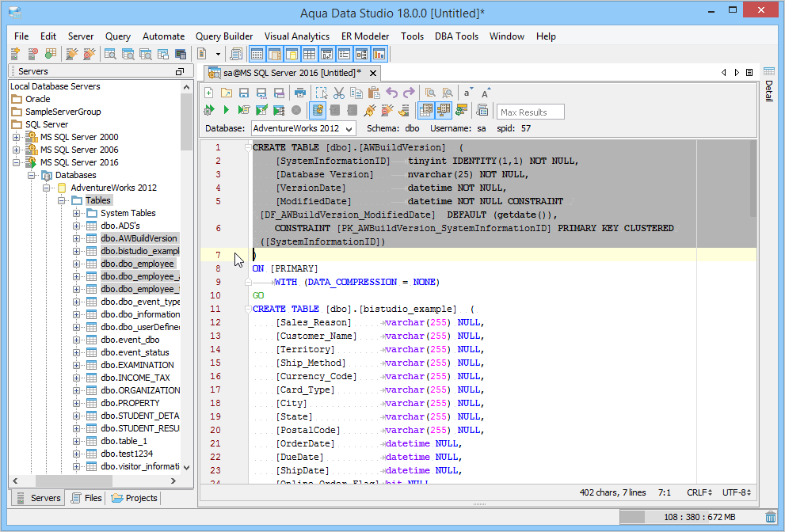Toggle the grid results view button

[426, 110]
